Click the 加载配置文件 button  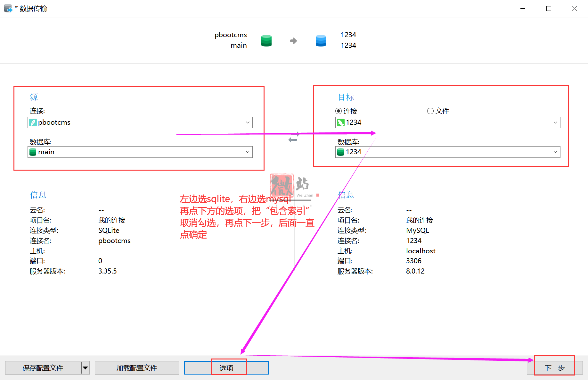(136, 368)
